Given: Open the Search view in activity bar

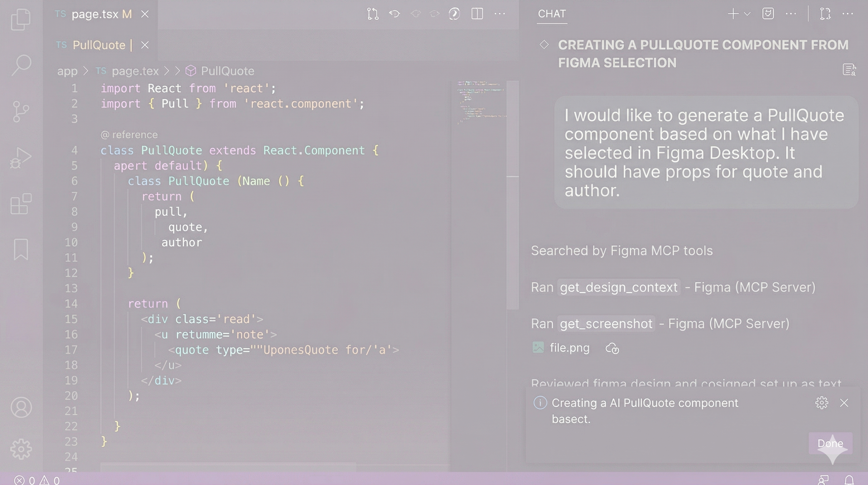Looking at the screenshot, I should [x=21, y=65].
